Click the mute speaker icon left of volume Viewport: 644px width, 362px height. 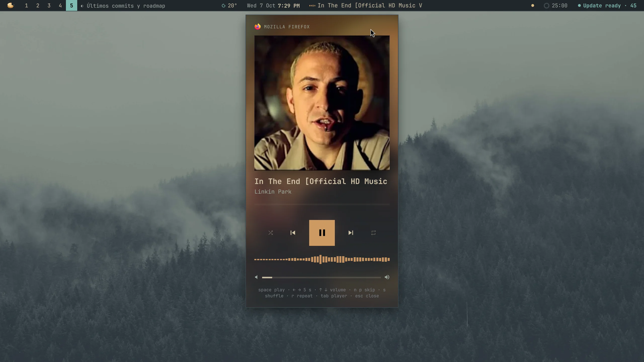click(x=256, y=277)
